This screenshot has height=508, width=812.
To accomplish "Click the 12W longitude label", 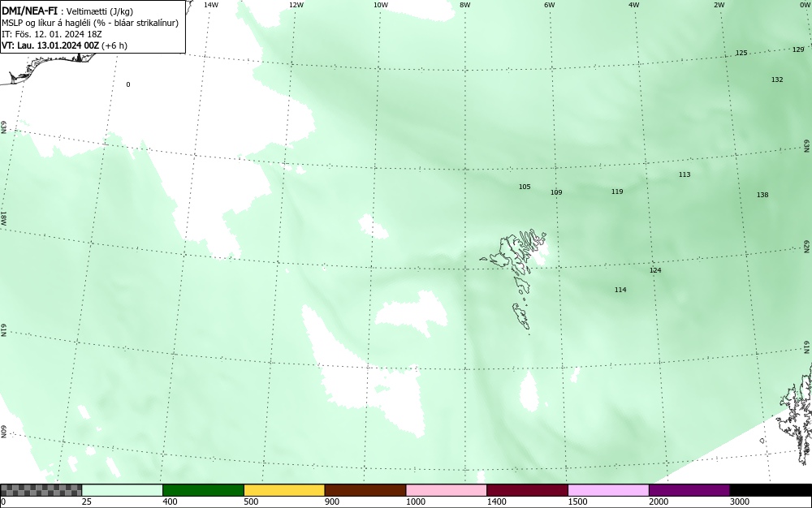I will 296,5.
